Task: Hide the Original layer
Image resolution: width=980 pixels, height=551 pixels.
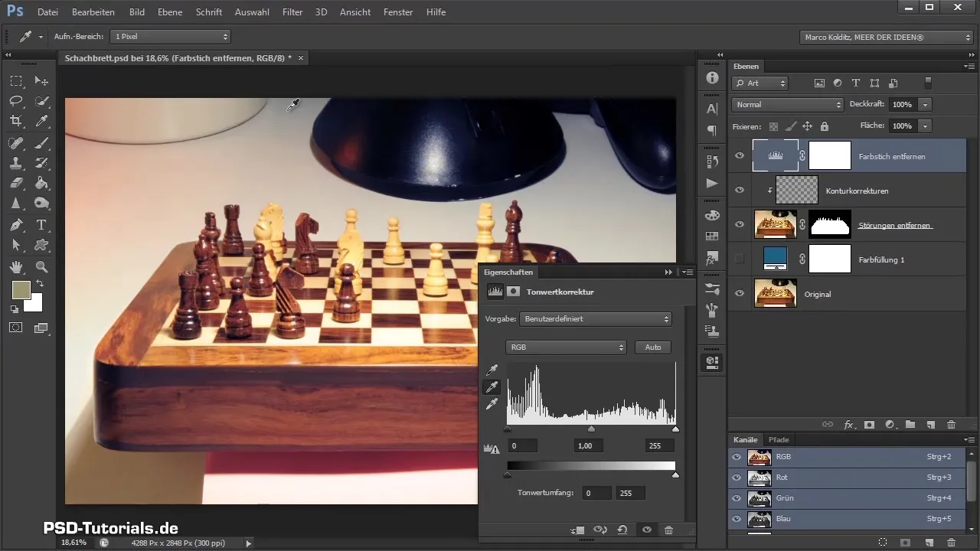Action: point(740,294)
